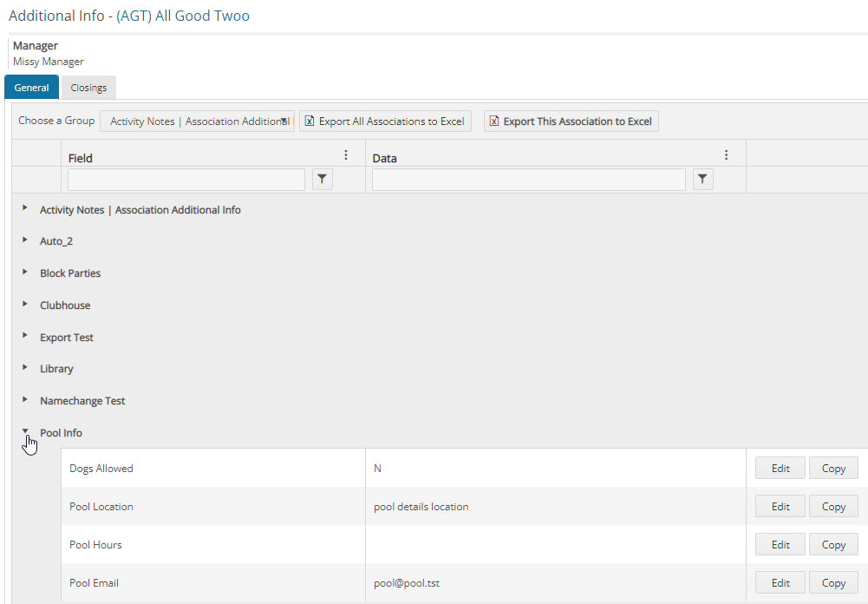Export this association to Excel
Viewport: 868px width, 604px height.
point(571,121)
